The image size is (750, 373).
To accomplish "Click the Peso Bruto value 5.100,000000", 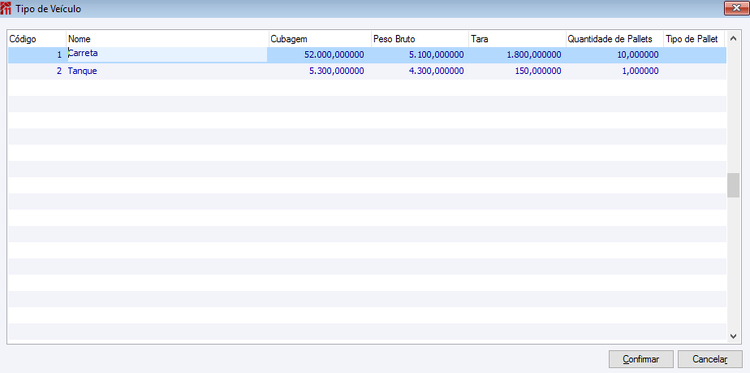I will pyautogui.click(x=436, y=55).
